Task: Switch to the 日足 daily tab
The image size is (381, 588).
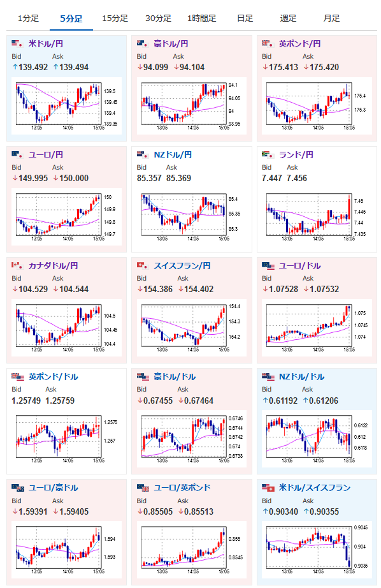Action: coord(245,18)
